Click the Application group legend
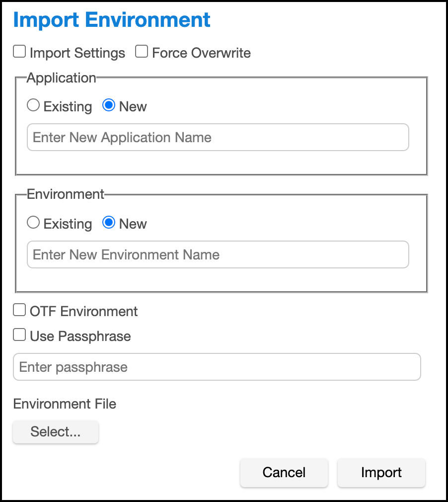This screenshot has height=502, width=448. pyautogui.click(x=61, y=78)
